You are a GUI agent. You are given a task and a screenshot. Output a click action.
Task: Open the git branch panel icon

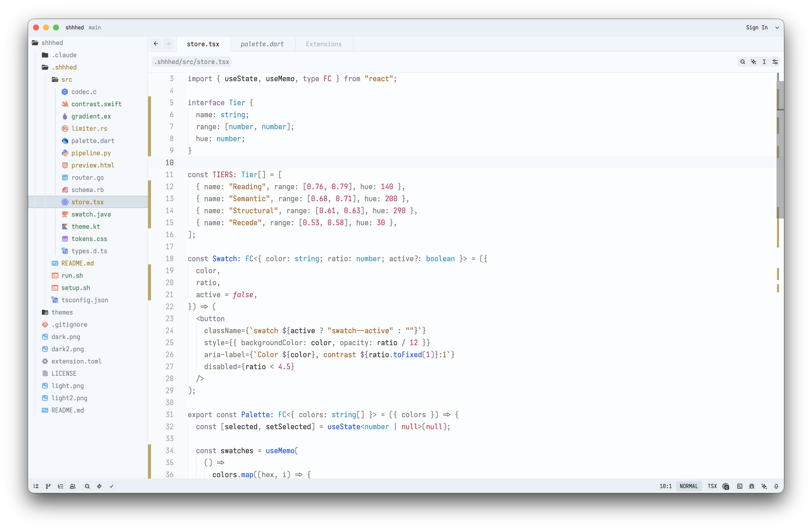48,486
